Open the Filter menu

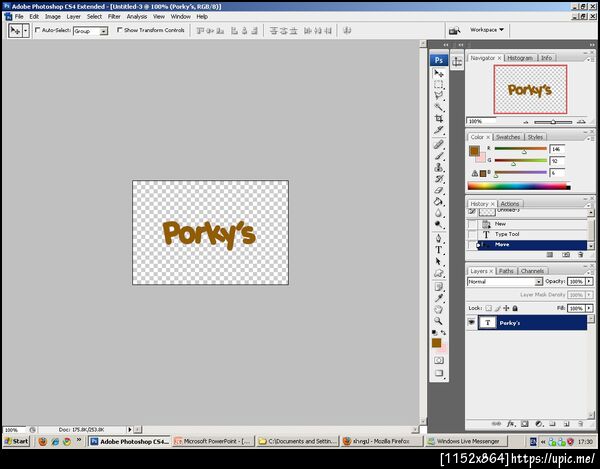click(114, 16)
